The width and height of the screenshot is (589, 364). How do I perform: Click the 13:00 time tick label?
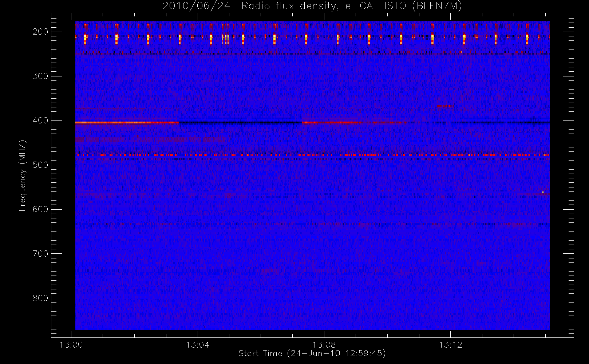(71, 345)
